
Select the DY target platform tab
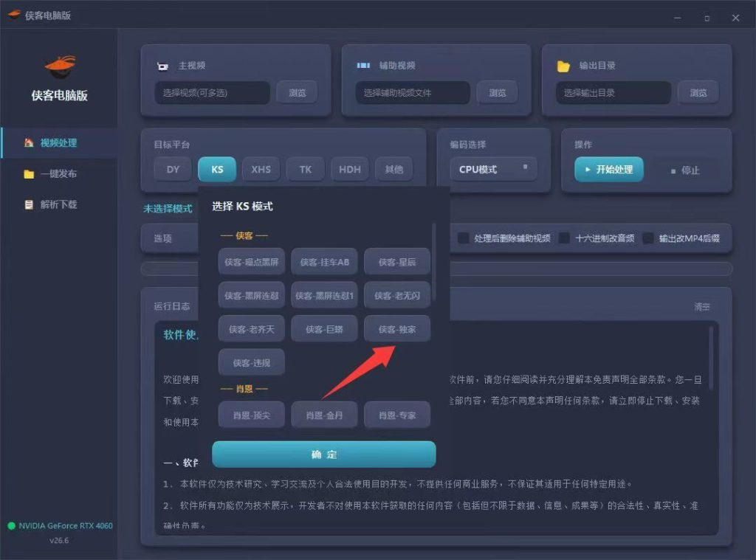173,169
